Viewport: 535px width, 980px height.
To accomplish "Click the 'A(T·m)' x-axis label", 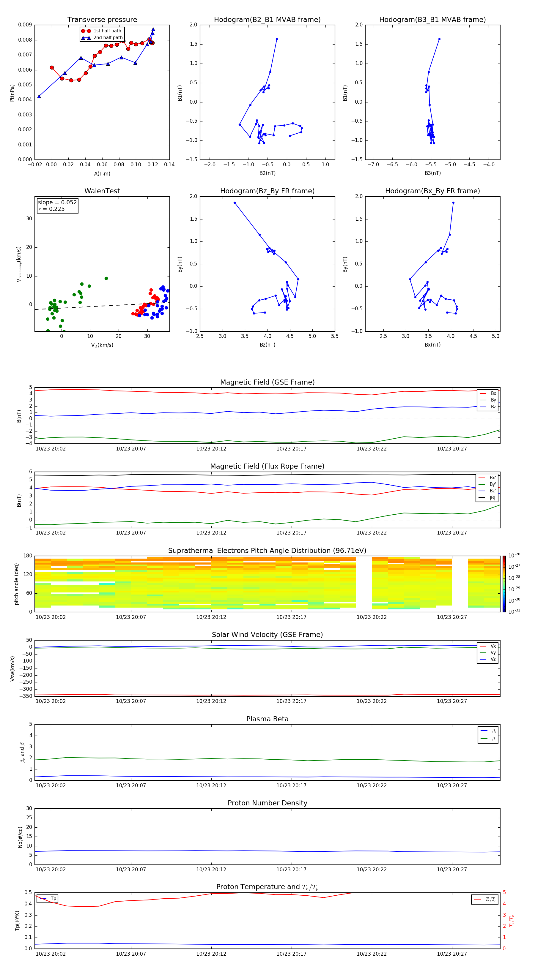I will pyautogui.click(x=102, y=174).
